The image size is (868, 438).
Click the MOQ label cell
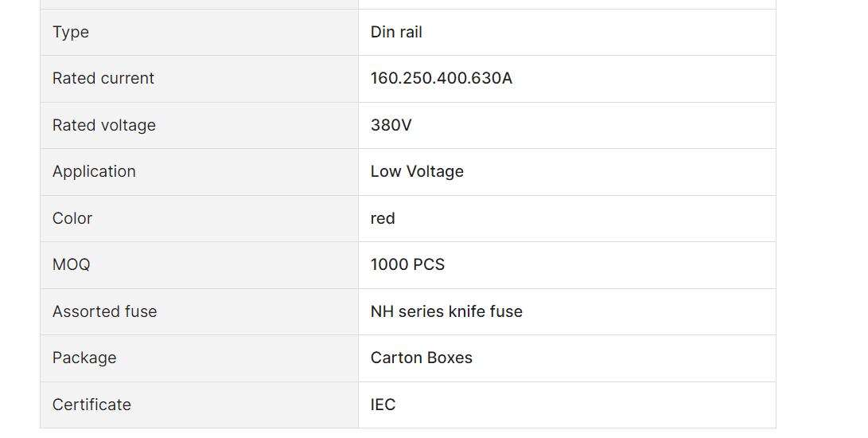[x=199, y=265]
